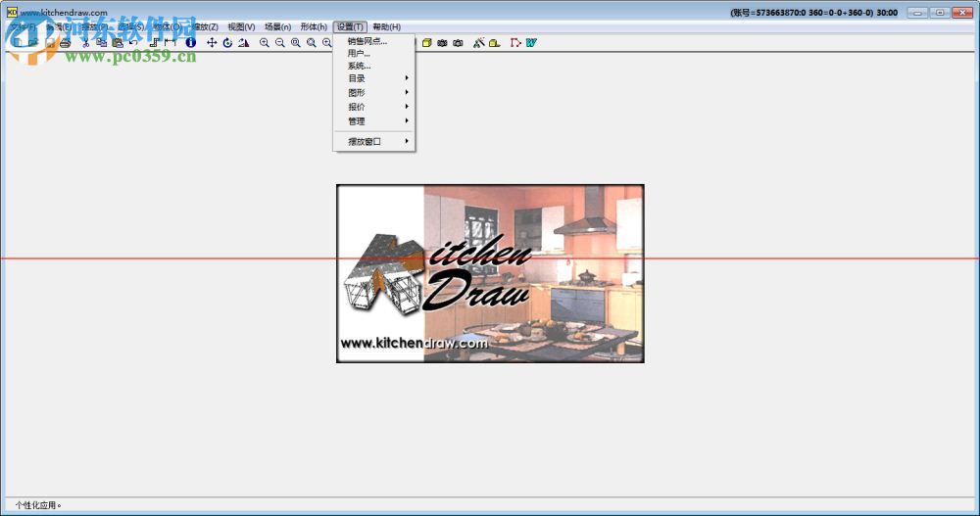Screen dimensions: 980x516
Task: Select the mirror flip tool
Action: [244, 42]
